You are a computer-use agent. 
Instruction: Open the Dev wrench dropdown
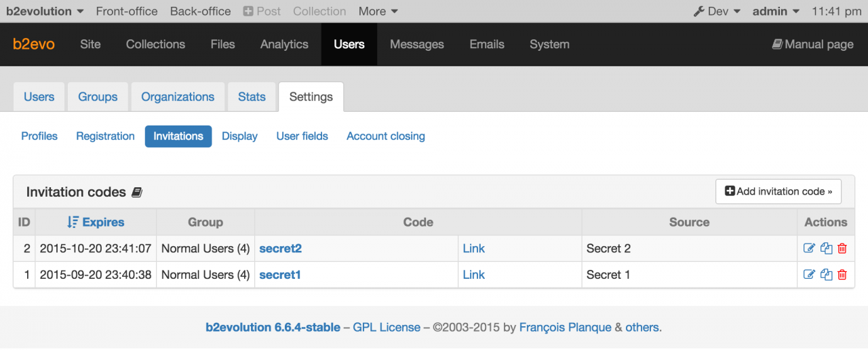[x=717, y=11]
